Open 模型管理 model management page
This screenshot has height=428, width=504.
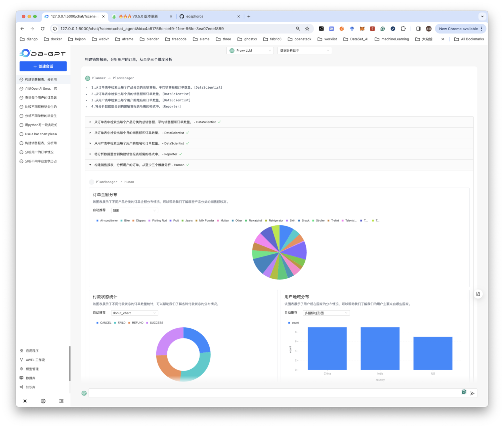point(32,369)
